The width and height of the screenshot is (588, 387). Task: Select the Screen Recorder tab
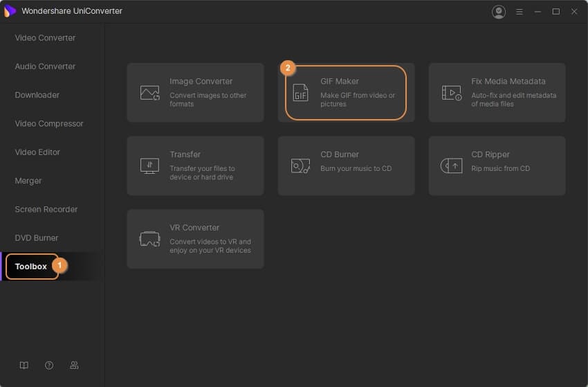point(46,209)
